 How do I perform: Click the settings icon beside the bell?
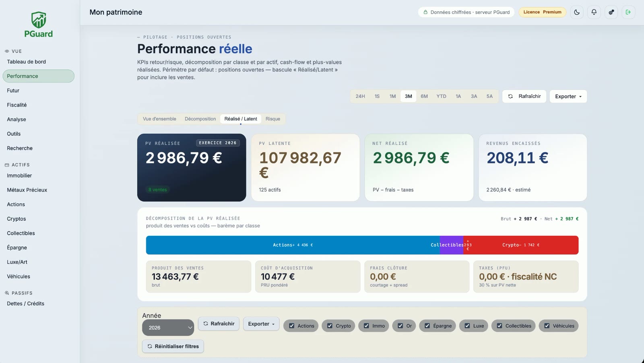(x=611, y=12)
